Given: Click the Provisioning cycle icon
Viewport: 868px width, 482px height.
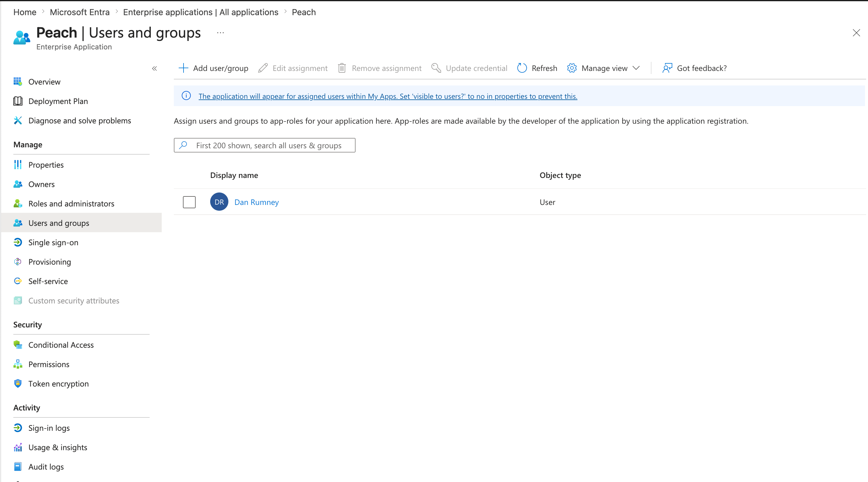Looking at the screenshot, I should tap(18, 262).
